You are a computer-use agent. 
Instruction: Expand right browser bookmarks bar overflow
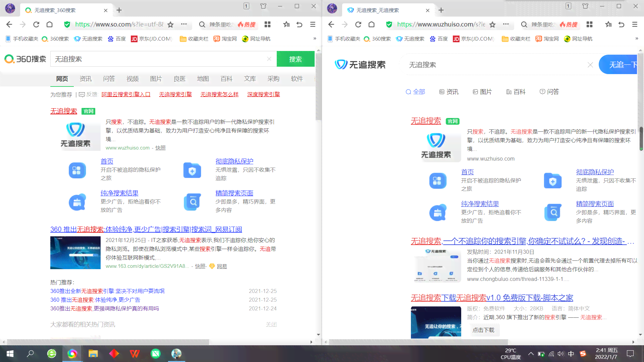[x=637, y=39]
